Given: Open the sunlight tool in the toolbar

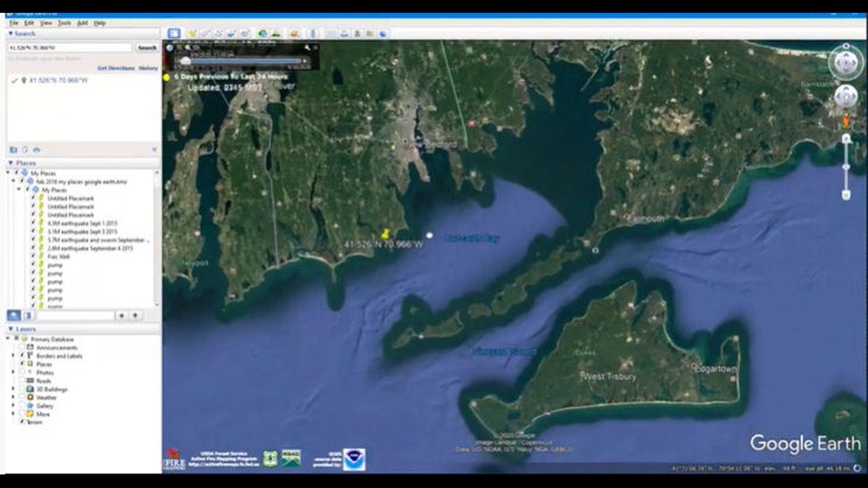Looking at the screenshot, I should pyautogui.click(x=277, y=33).
